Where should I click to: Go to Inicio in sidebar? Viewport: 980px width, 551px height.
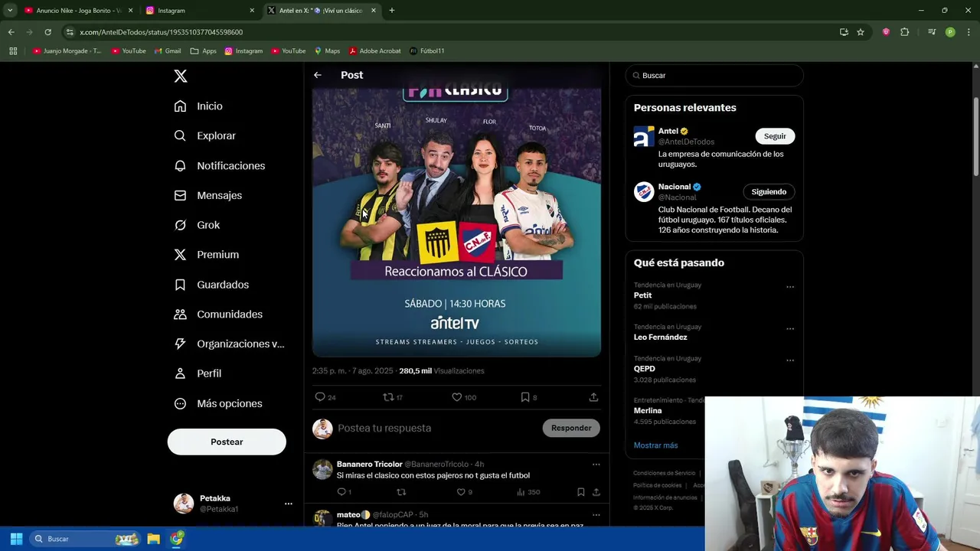point(198,106)
